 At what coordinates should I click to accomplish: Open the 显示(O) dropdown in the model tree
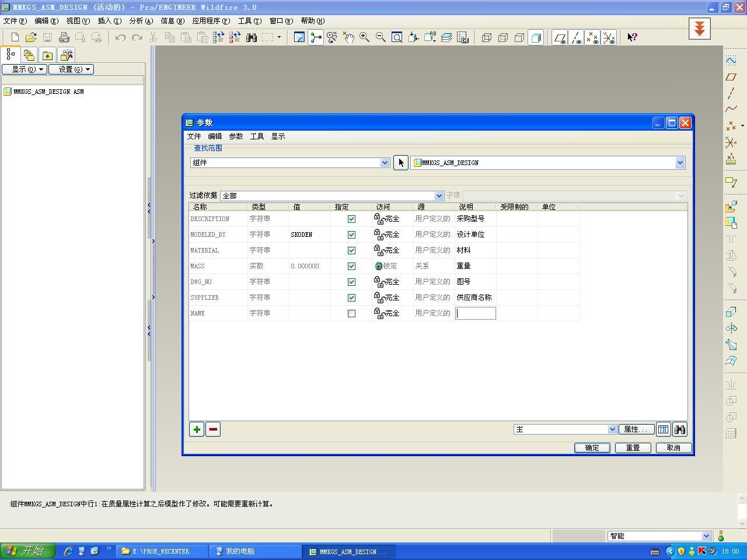24,69
